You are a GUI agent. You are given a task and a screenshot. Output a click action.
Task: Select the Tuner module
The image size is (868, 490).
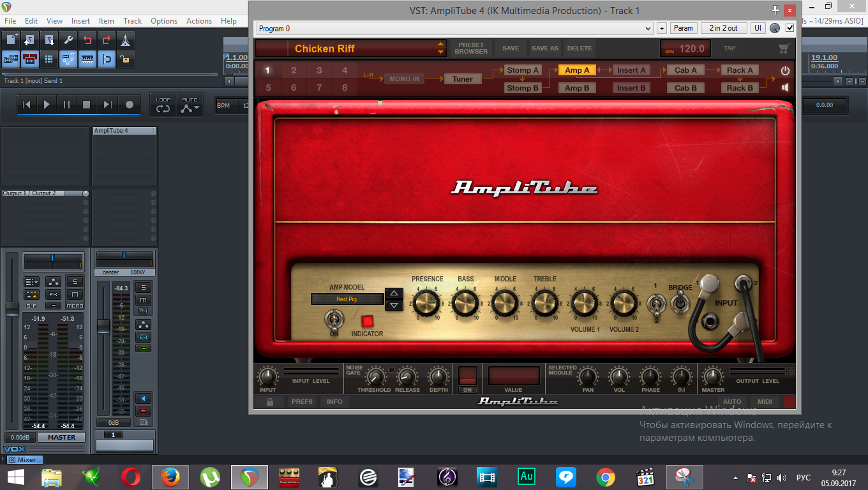pos(463,79)
